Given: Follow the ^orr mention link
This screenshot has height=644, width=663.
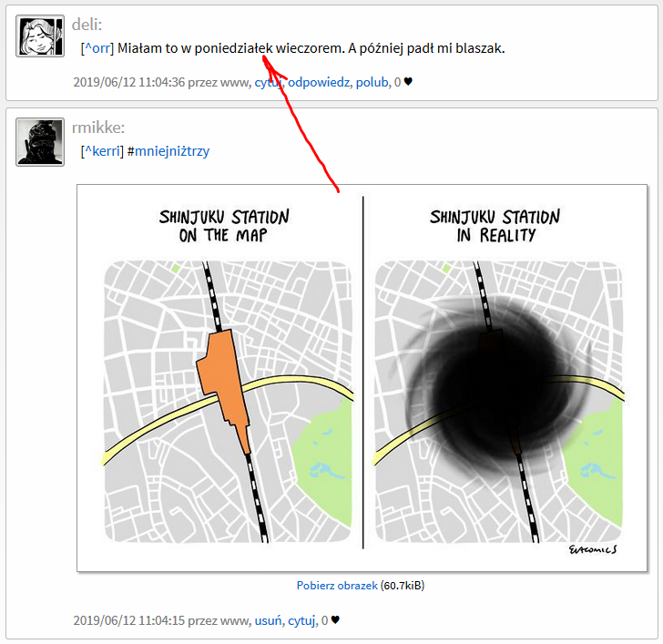Looking at the screenshot, I should point(97,48).
